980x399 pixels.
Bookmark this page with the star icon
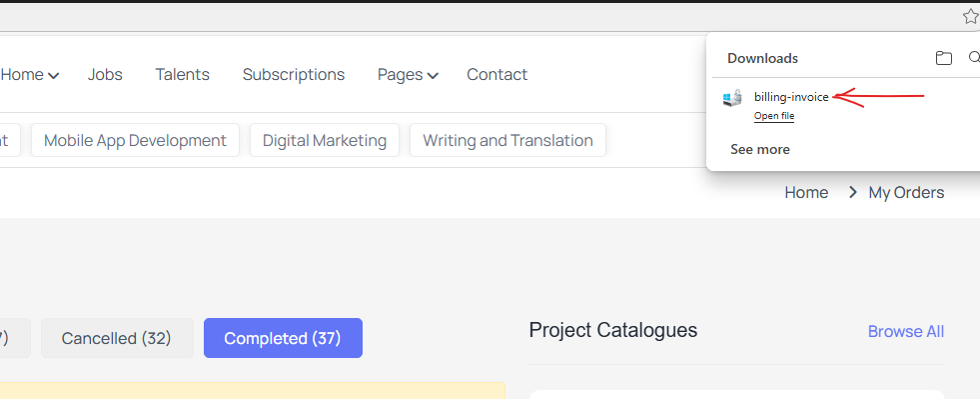[970, 17]
